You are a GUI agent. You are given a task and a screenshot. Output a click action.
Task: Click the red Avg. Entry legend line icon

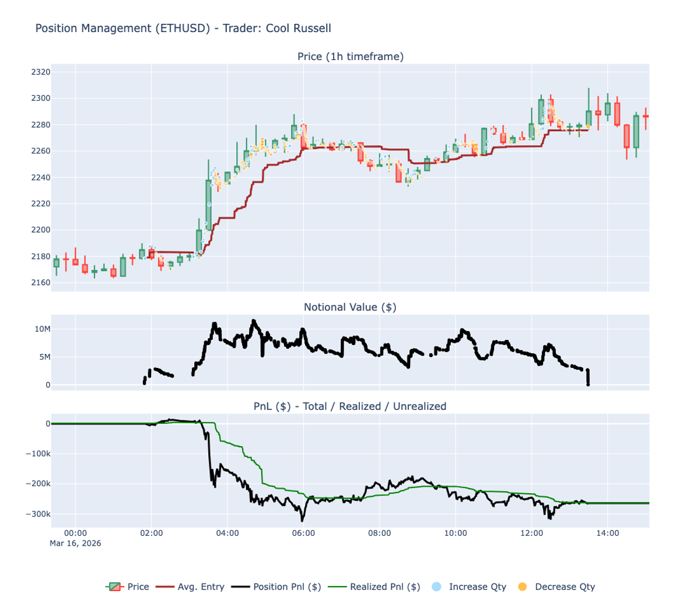click(166, 587)
